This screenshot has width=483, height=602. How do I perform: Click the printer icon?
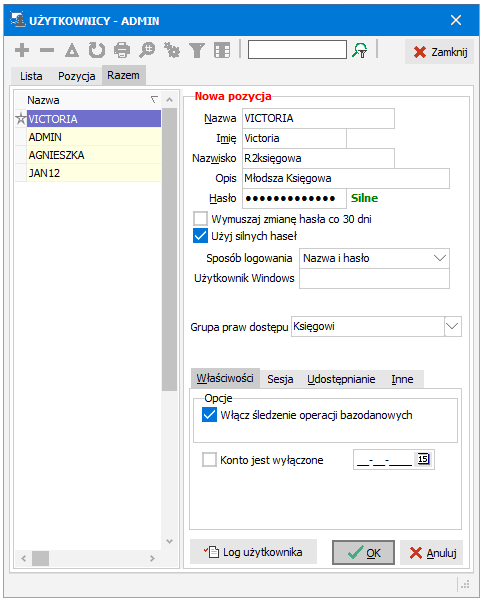pyautogui.click(x=122, y=50)
